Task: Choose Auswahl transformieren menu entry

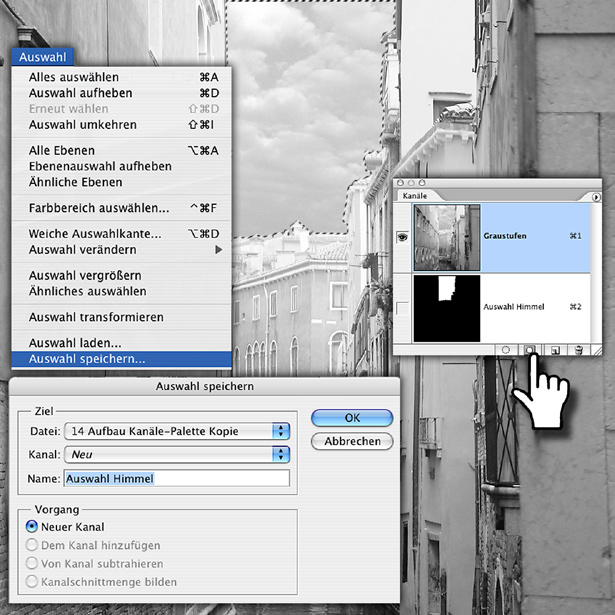Action: (122, 317)
